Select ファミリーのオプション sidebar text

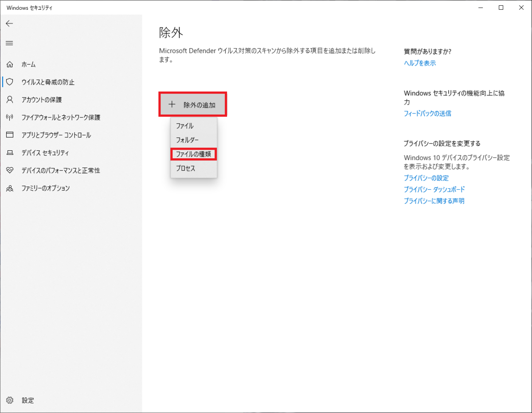click(x=46, y=188)
